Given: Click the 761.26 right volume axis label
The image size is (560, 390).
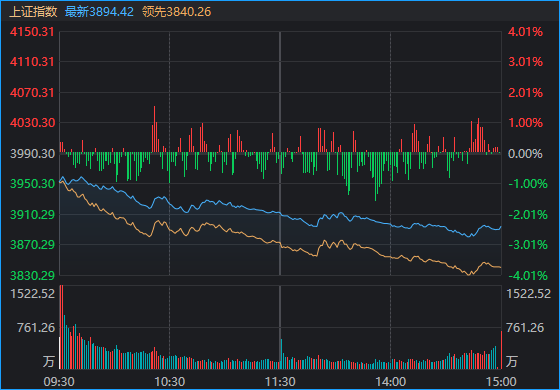Looking at the screenshot, I should [525, 328].
